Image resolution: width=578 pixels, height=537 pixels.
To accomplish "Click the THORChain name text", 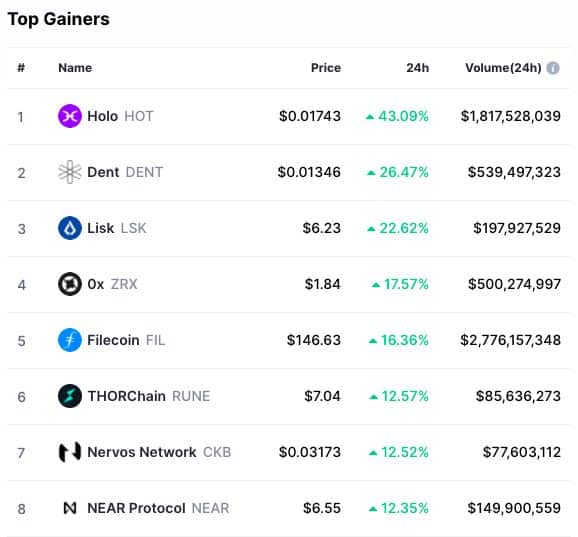I will (x=126, y=396).
